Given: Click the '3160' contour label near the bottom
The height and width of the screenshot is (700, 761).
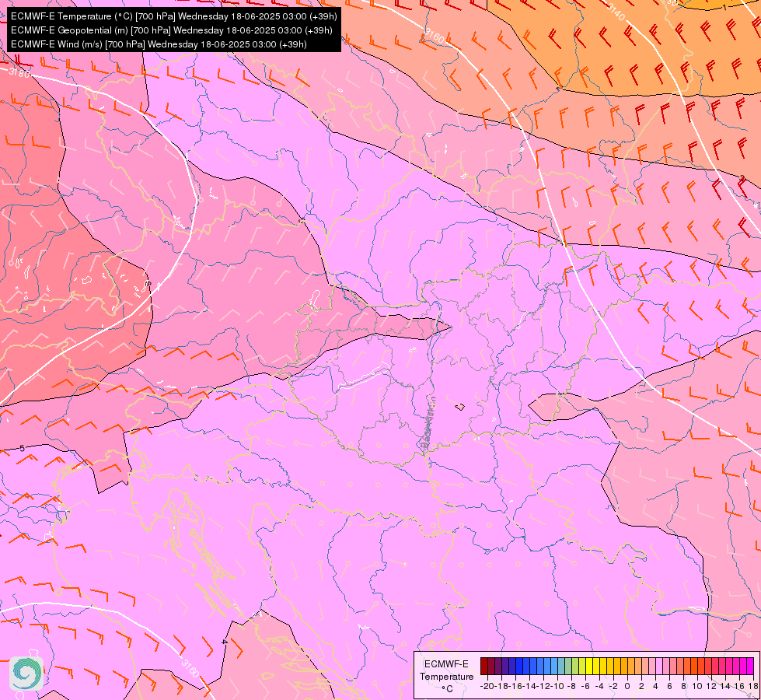Looking at the screenshot, I should 190,668.
